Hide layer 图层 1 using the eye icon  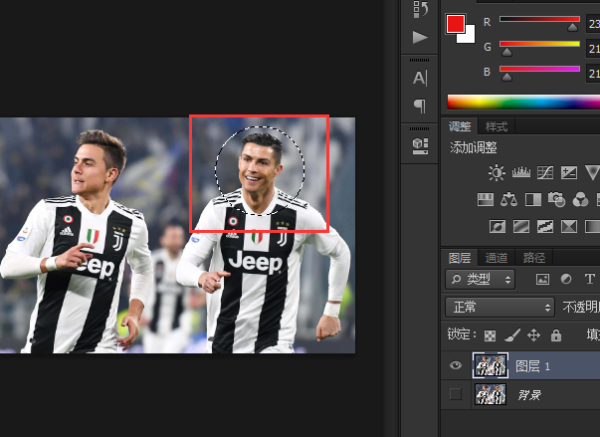tap(456, 367)
